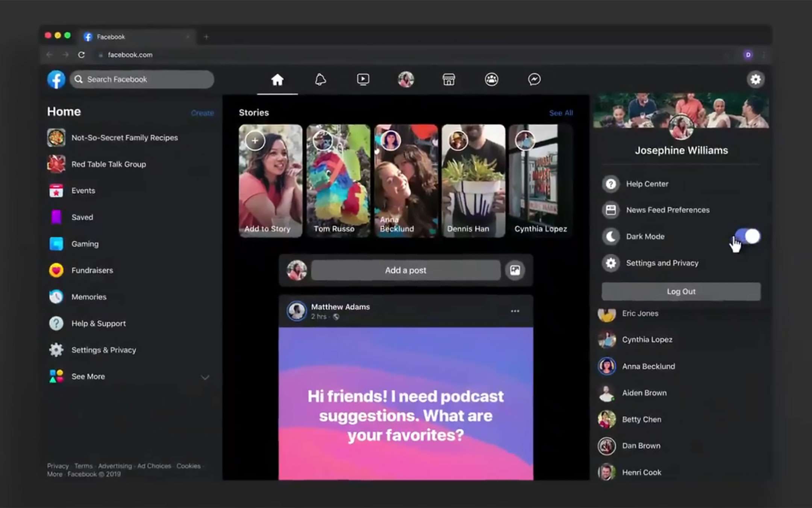Image resolution: width=812 pixels, height=508 pixels.
Task: Click the Search Facebook field
Action: pyautogui.click(x=142, y=79)
